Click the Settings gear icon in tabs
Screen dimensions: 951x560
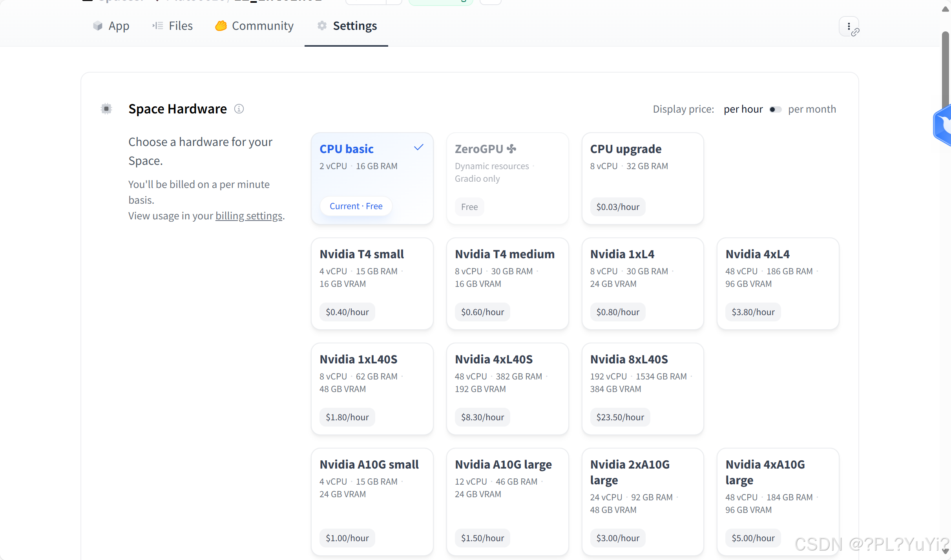coord(322,26)
